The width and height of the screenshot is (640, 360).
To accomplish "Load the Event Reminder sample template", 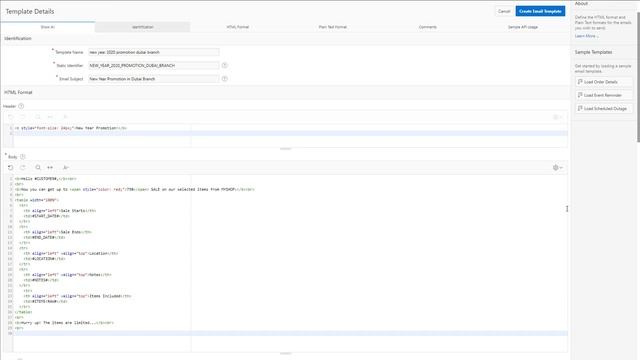I will click(x=604, y=95).
